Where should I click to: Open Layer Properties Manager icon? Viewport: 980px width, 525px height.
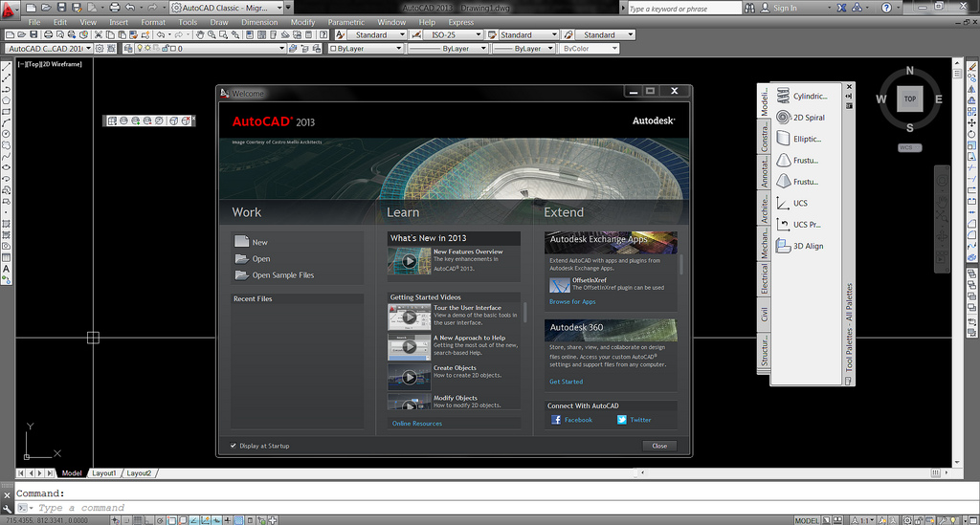click(x=128, y=48)
